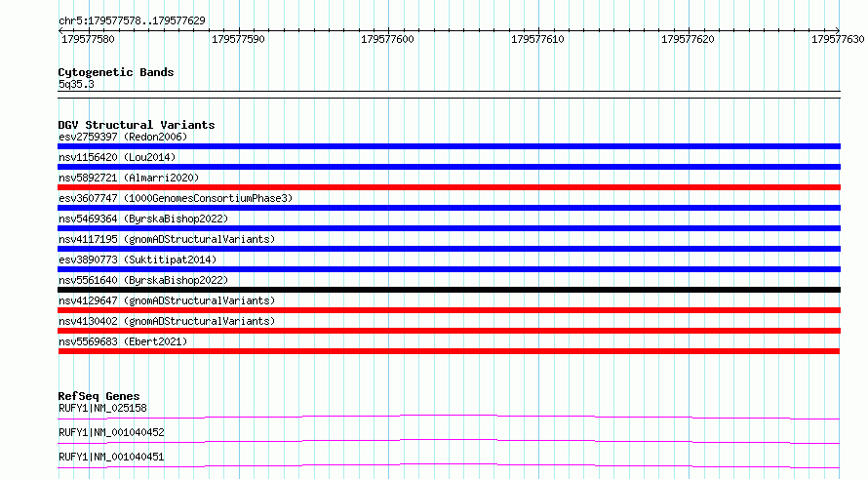Open variant nsv5569683 (Ebert2021) label
Viewport: 868px width, 479px height.
pos(123,341)
